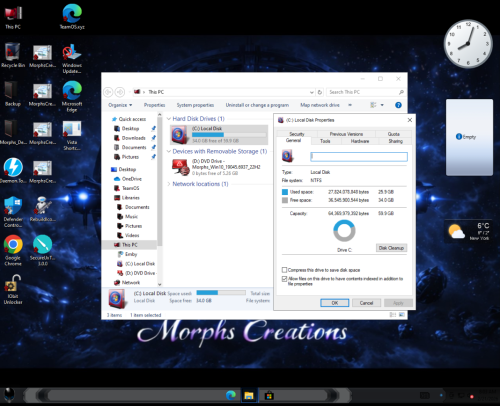Open Microsoft Store from taskbar
The image size is (500, 406).
tap(269, 396)
